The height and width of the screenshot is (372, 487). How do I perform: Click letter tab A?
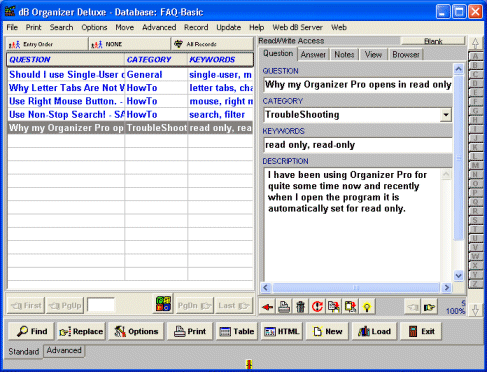[x=475, y=56]
